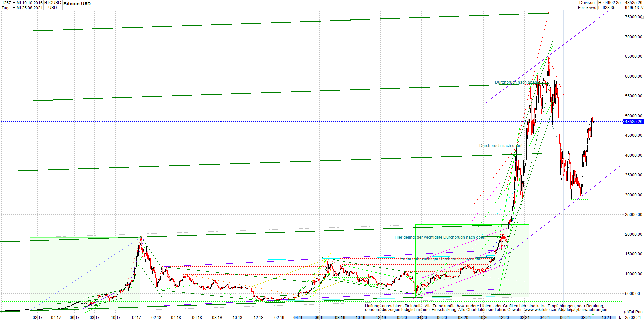The image size is (644, 320).
Task: Click the 25.08.21 date in bottom corner
Action: [x=632, y=317]
